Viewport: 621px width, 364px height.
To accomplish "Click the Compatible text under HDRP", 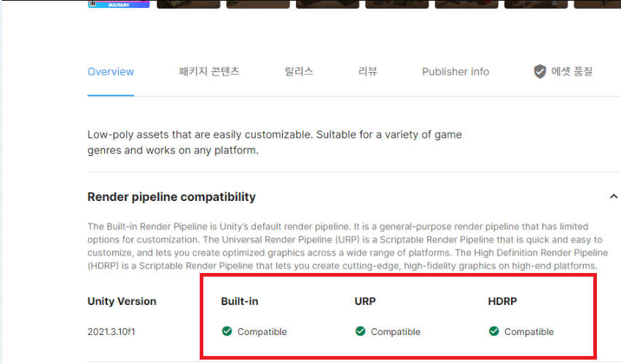I will point(529,331).
